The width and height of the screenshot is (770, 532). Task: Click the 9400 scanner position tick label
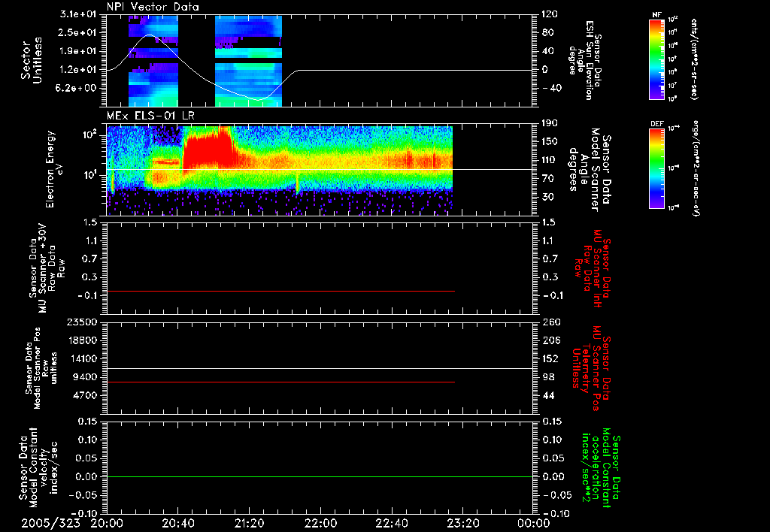[x=84, y=377]
